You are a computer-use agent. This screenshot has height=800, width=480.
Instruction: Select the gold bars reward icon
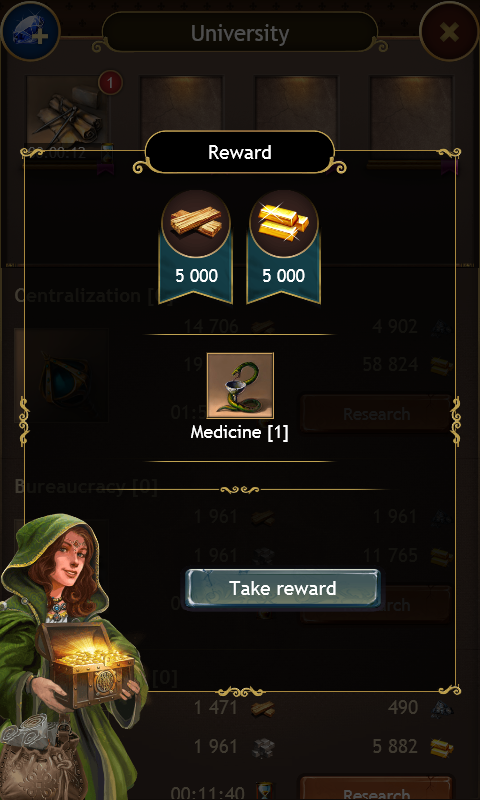[x=284, y=223]
